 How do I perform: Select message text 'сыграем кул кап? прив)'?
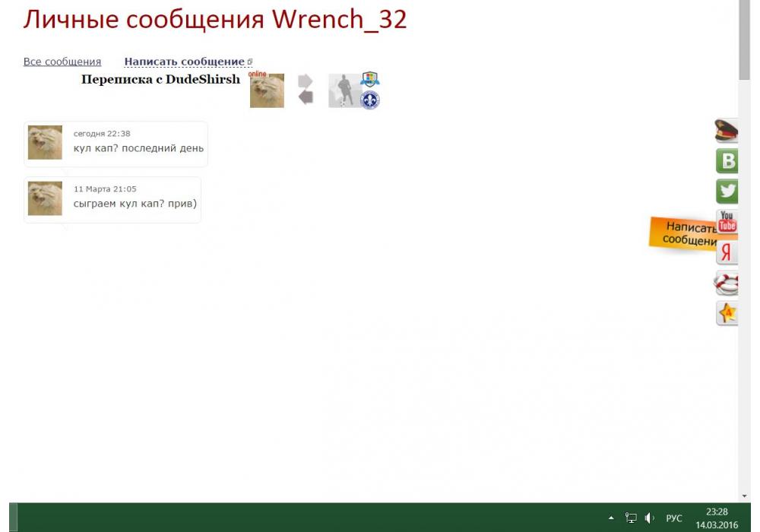pos(135,204)
